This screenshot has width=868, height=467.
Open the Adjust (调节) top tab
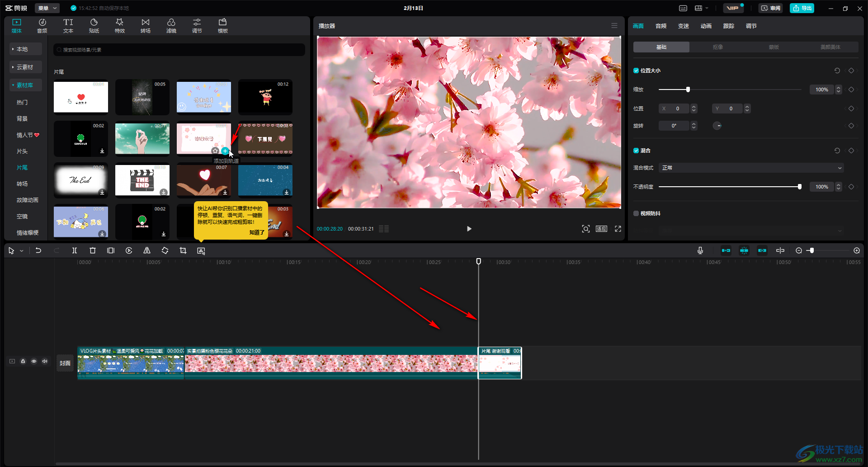pyautogui.click(x=197, y=26)
